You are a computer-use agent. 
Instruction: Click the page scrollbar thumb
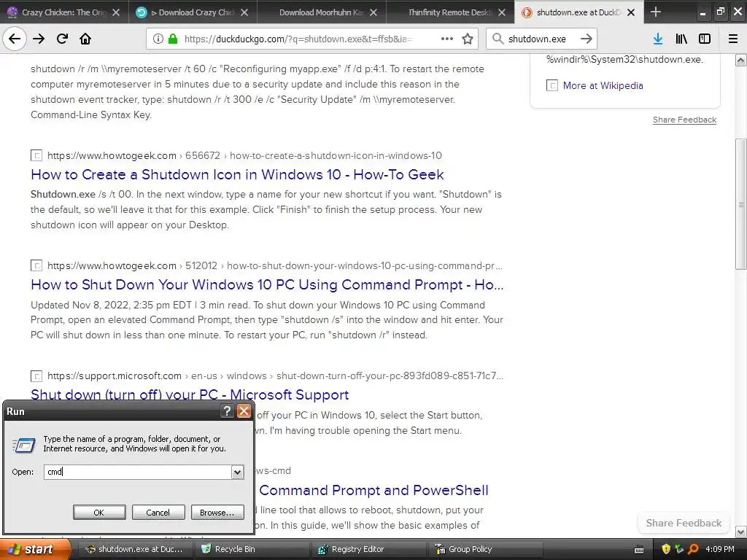[x=740, y=204]
